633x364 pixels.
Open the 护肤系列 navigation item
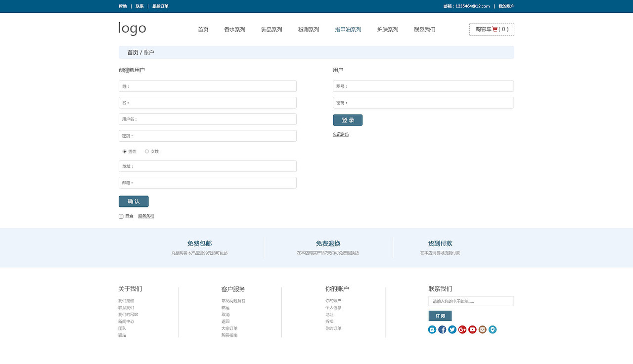coord(388,30)
